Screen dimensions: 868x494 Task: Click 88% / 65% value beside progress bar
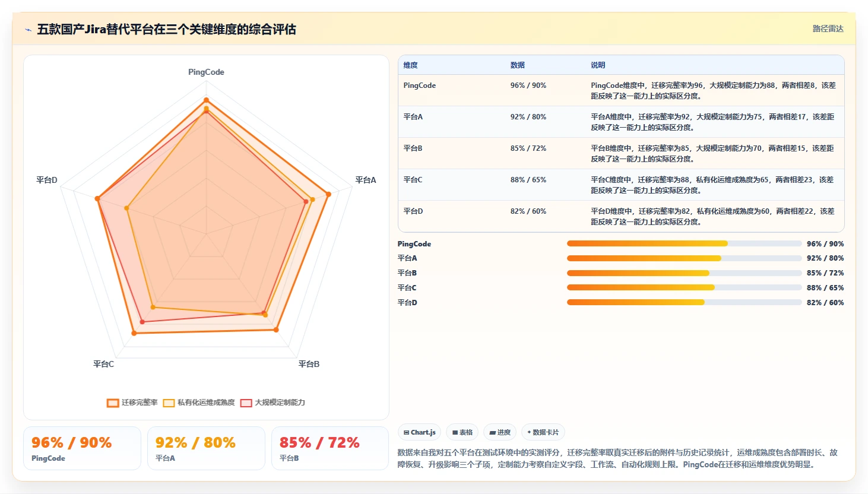point(825,288)
